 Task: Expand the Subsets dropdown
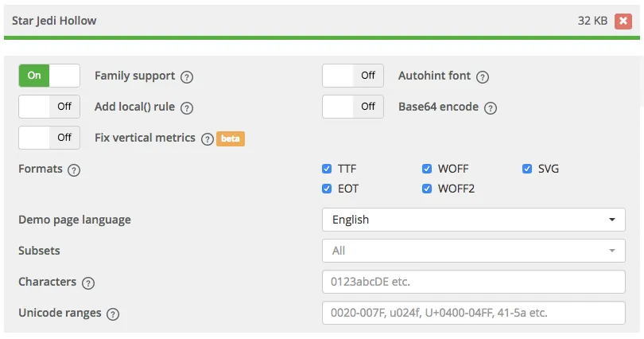pos(473,251)
